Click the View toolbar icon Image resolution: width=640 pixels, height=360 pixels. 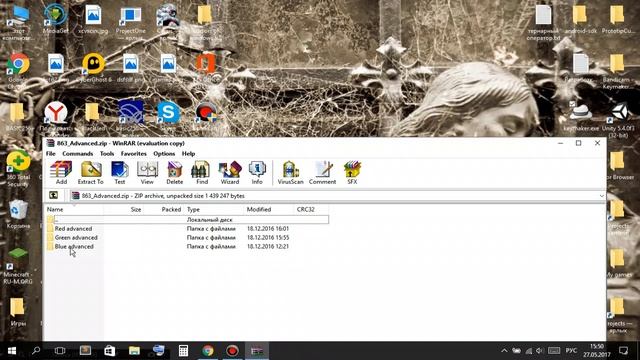pyautogui.click(x=147, y=173)
